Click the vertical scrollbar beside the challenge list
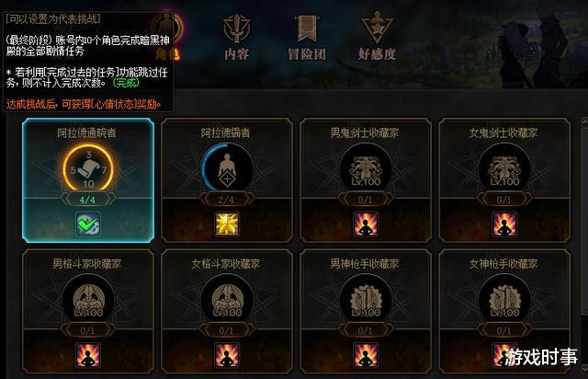 (584, 244)
